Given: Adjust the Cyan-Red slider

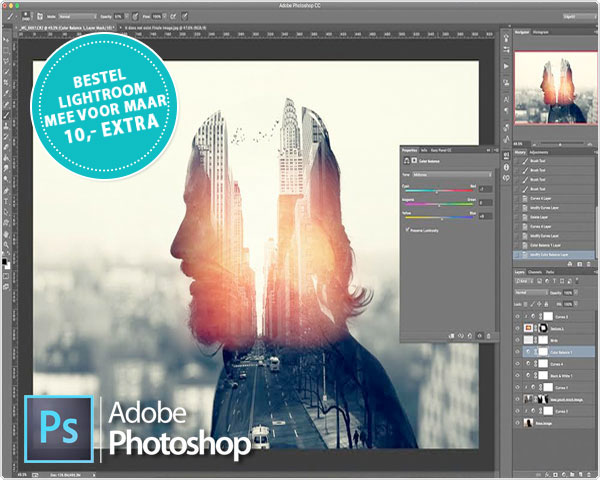Looking at the screenshot, I should 439,191.
